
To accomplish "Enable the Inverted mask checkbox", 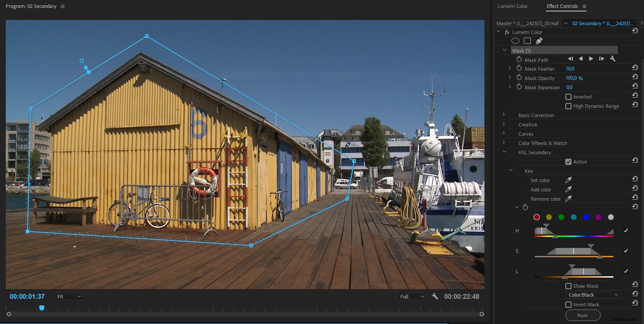I will pos(568,96).
